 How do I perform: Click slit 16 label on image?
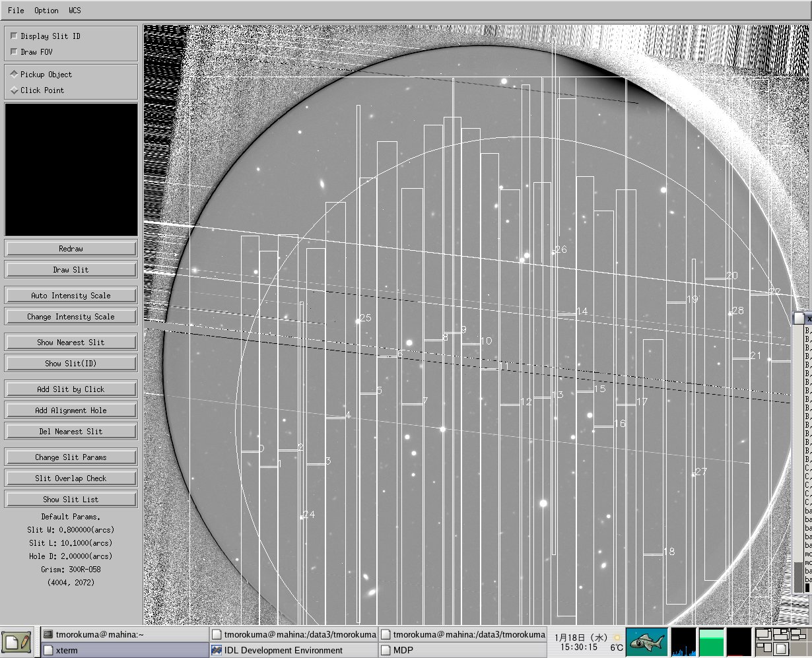(x=620, y=423)
